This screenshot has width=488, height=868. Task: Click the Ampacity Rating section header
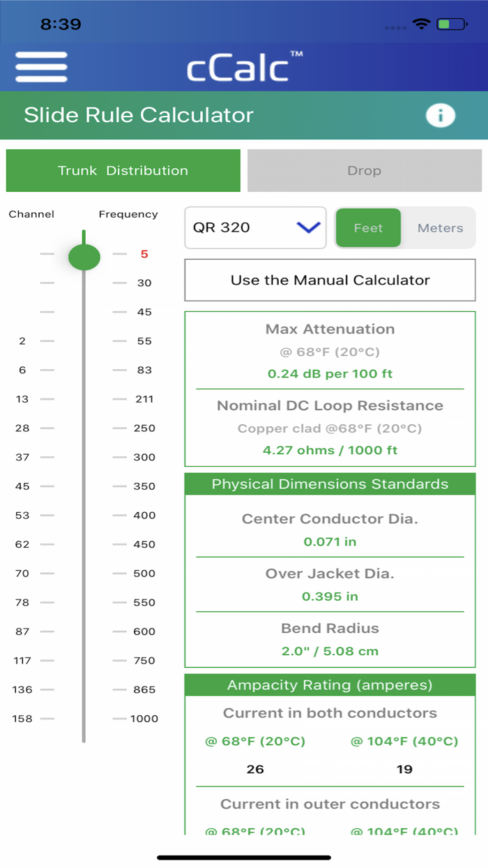click(x=329, y=684)
